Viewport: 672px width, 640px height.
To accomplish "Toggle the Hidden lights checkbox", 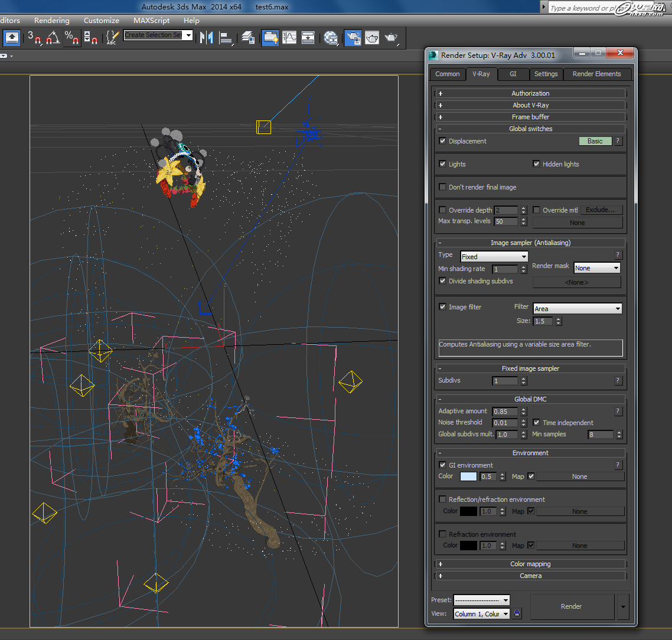I will pos(536,164).
